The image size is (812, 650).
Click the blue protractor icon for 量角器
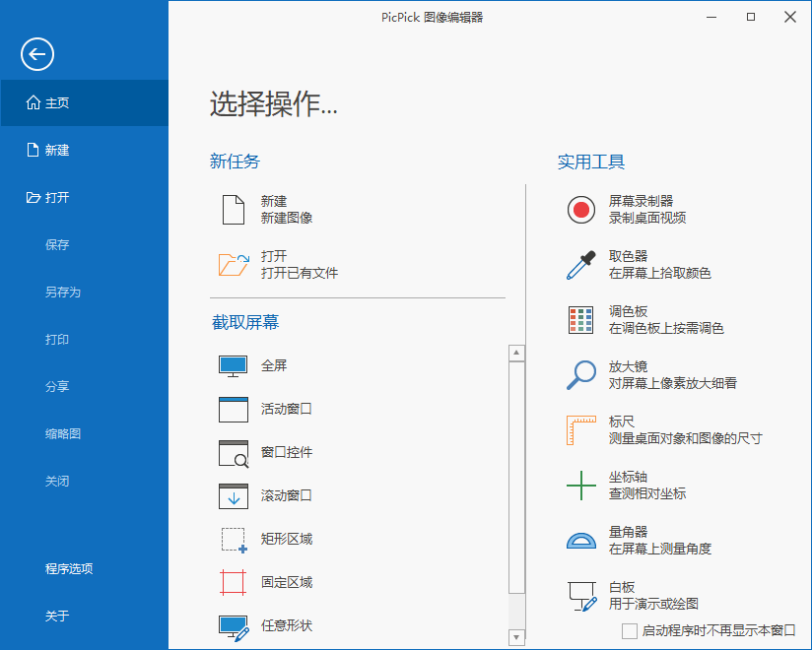coord(581,541)
